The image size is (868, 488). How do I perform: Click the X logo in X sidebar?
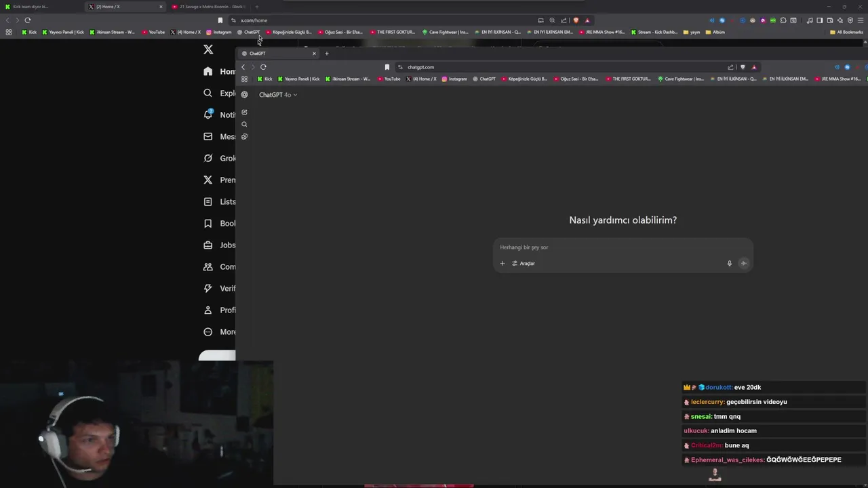(x=208, y=49)
